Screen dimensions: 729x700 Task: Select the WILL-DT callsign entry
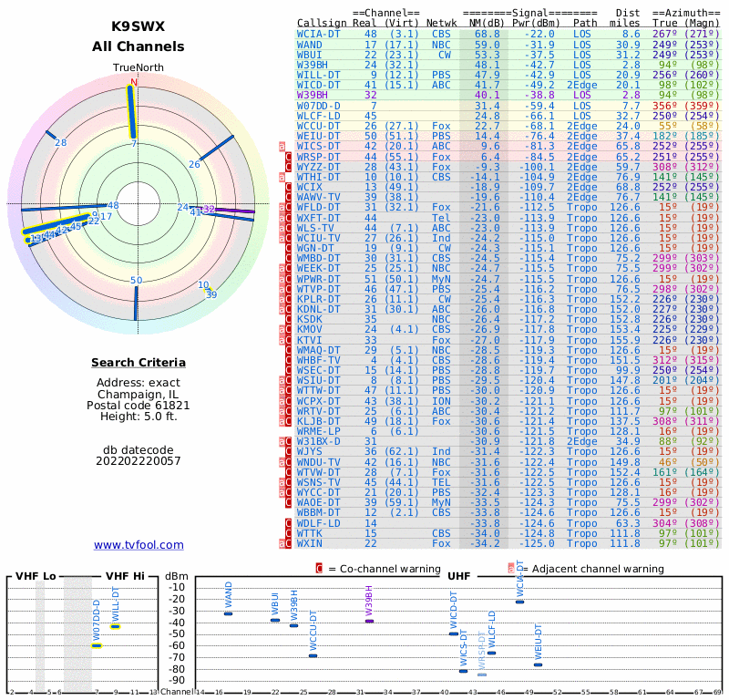pyautogui.click(x=318, y=75)
